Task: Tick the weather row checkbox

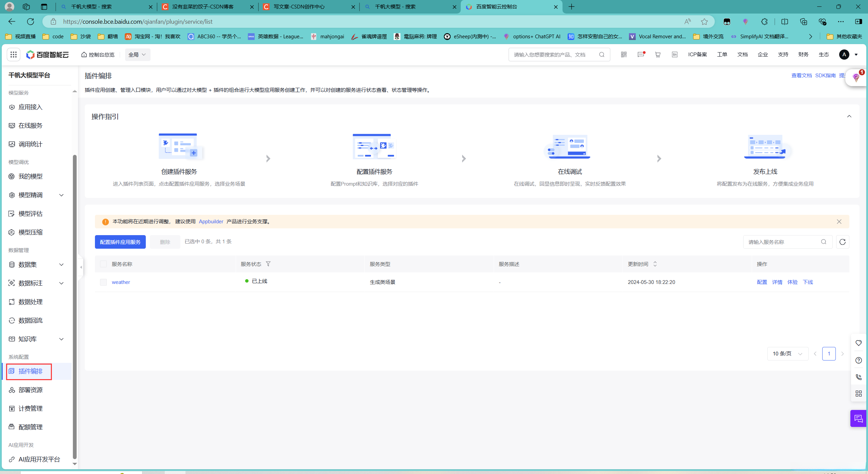Action: pyautogui.click(x=103, y=282)
